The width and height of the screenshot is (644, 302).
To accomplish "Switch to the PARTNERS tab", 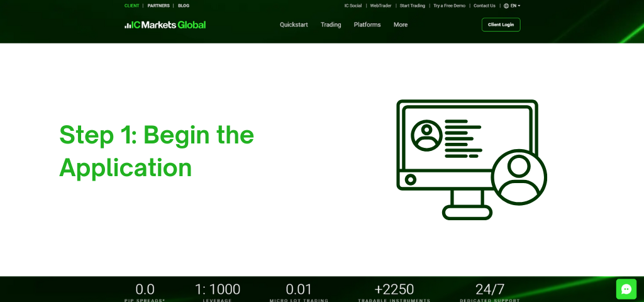I will pyautogui.click(x=158, y=6).
